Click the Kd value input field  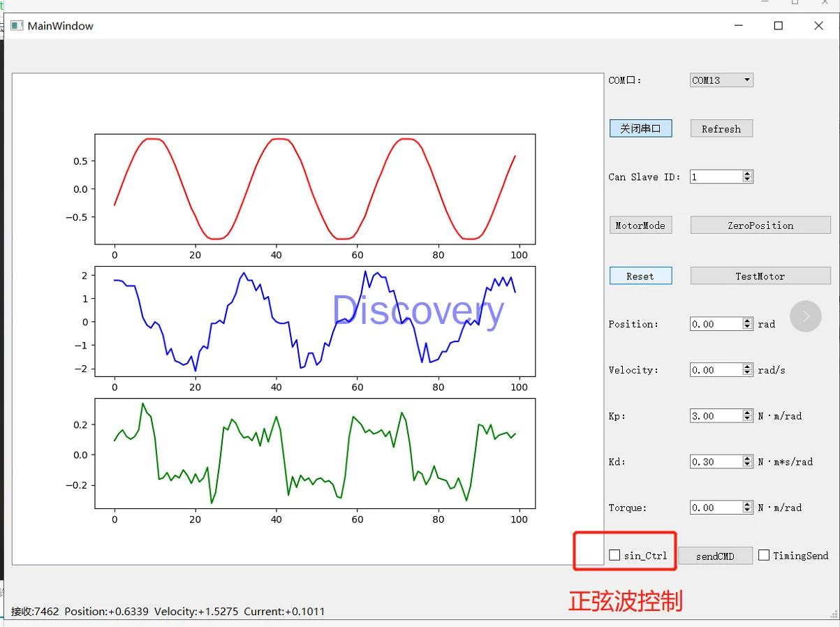pyautogui.click(x=716, y=462)
